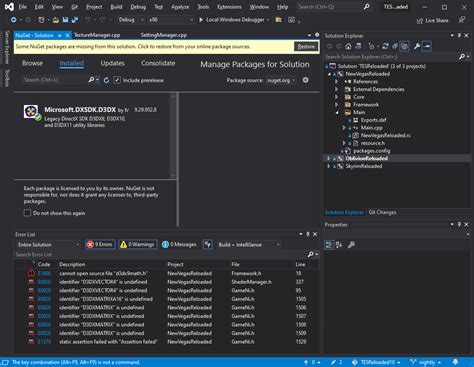Click the NuGet refresh icon
Viewport: 474px width, 367px height.
tap(106, 80)
